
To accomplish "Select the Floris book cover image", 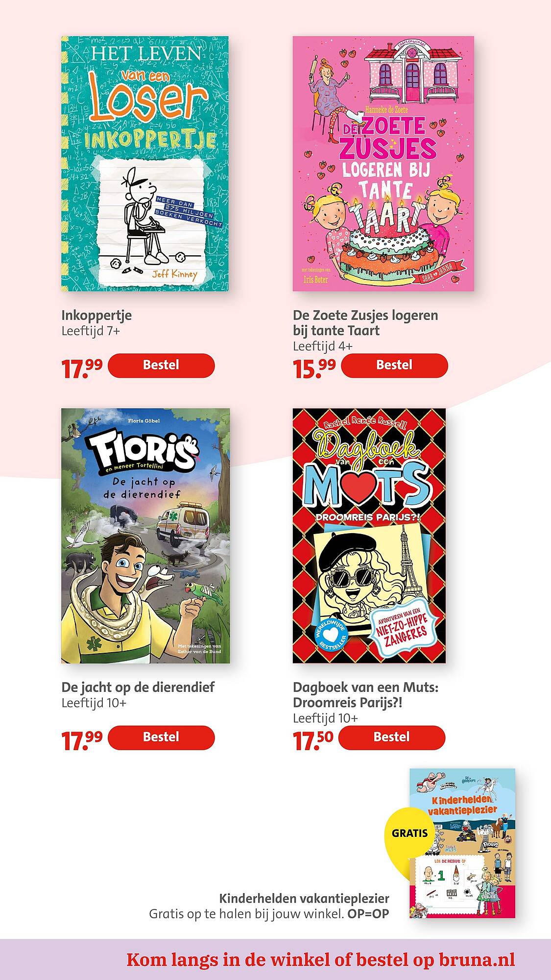I will pos(145,536).
